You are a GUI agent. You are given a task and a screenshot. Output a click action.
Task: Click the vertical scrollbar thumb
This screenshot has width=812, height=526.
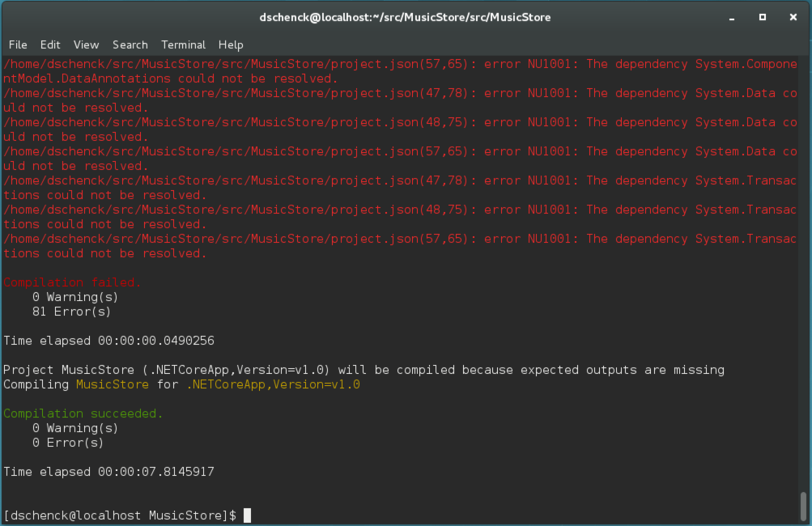803,505
